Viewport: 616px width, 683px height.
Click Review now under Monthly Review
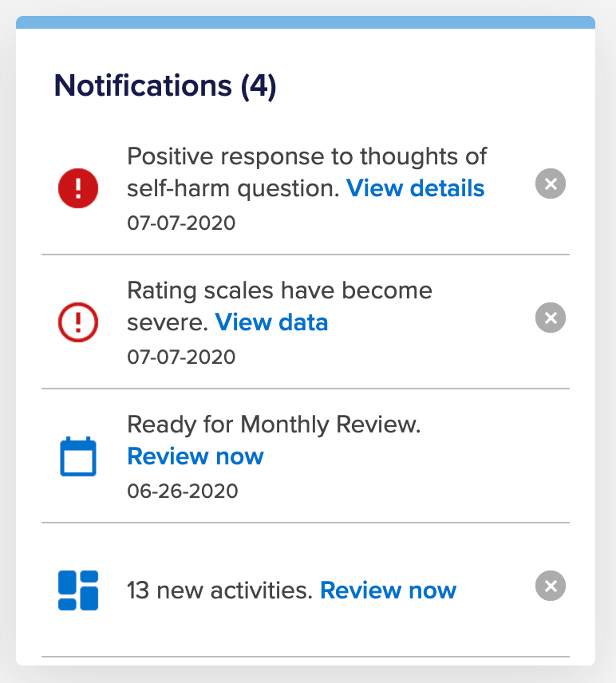195,456
